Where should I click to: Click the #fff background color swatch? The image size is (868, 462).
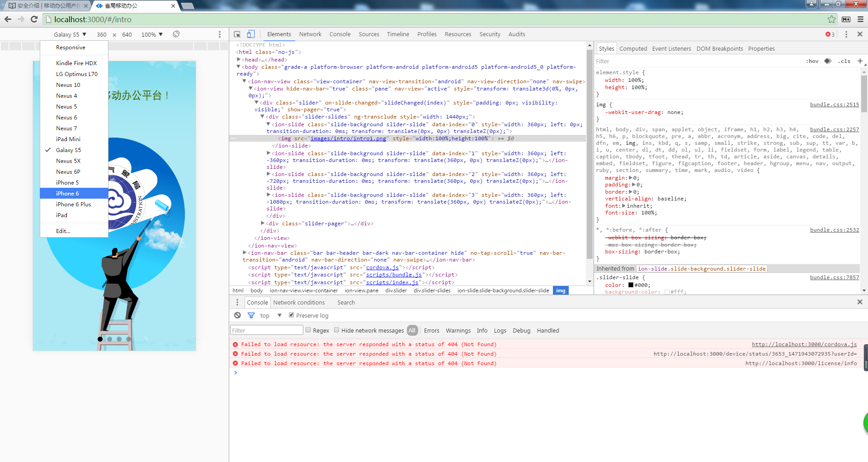pos(667,292)
